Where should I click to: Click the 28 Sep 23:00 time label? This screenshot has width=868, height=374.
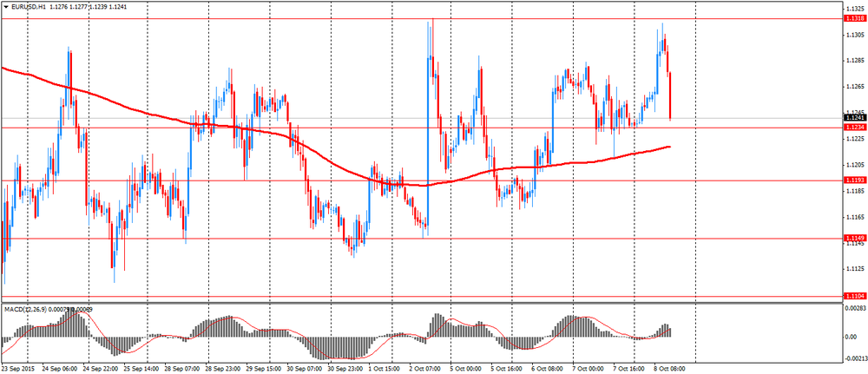coord(224,367)
